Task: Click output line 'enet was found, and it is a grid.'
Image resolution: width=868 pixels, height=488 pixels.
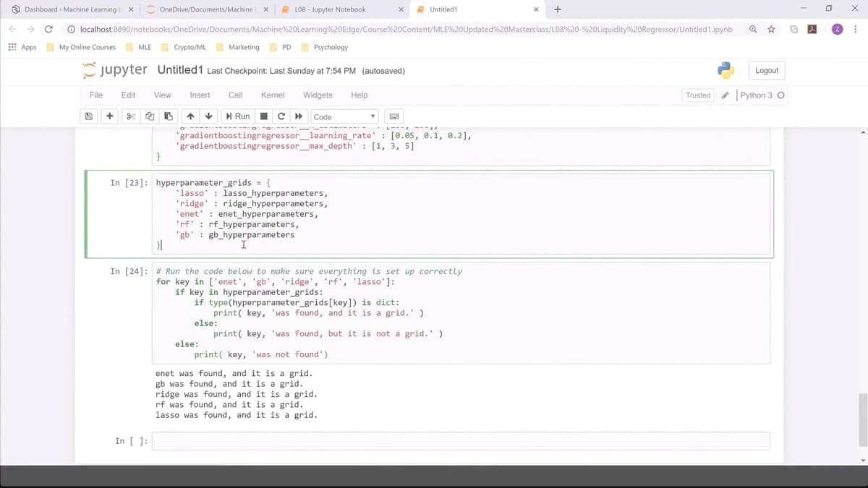Action: point(234,374)
